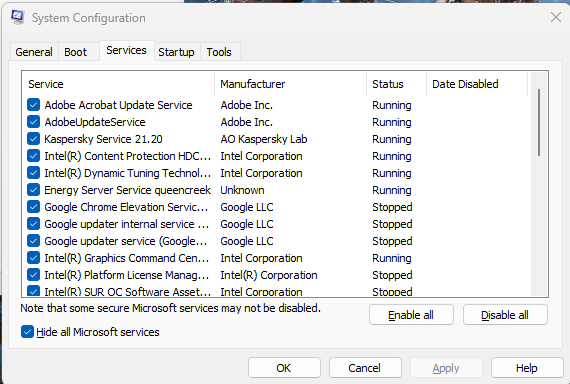Click Stopped status of Google Chrome Elevation Service
The height and width of the screenshot is (384, 570).
[392, 207]
